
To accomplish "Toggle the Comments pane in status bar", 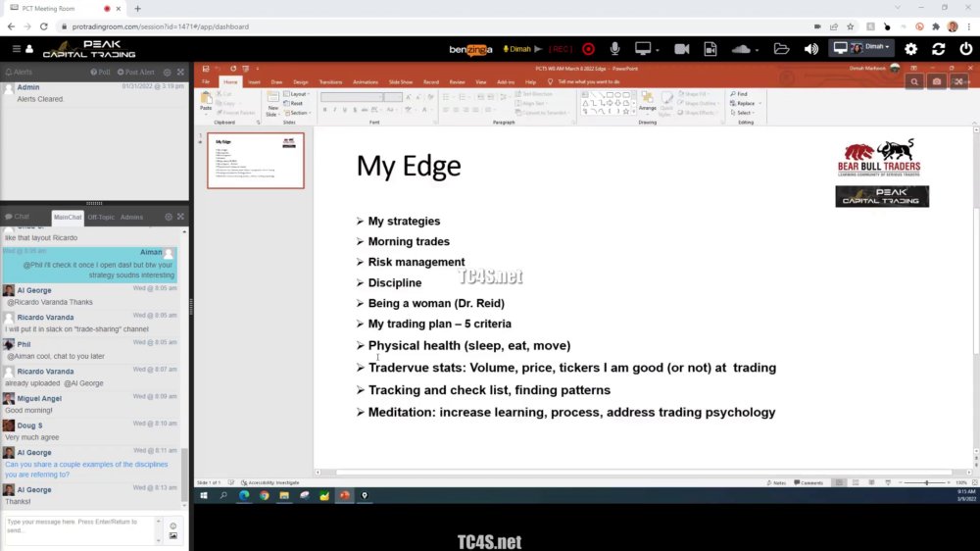I will click(x=808, y=482).
